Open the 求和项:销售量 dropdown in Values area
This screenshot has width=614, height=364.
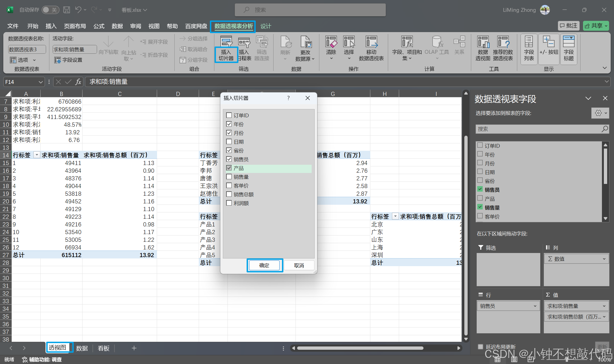pos(604,306)
